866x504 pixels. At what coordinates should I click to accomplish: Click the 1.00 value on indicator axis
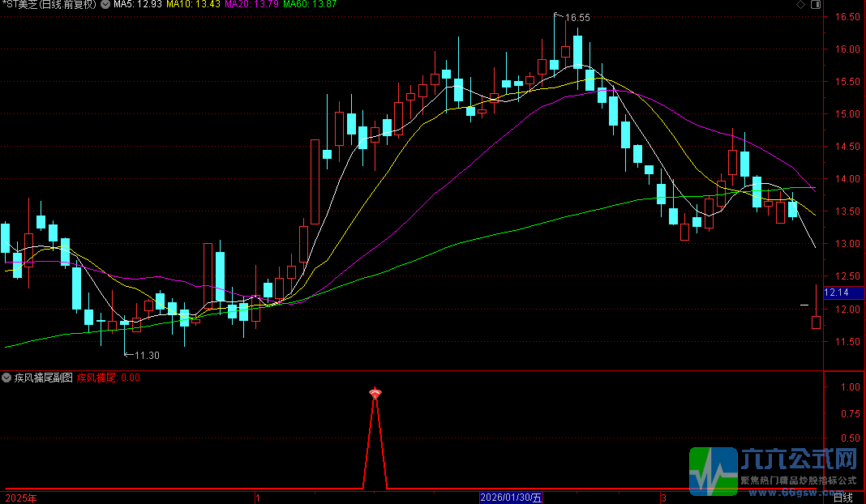pos(851,387)
